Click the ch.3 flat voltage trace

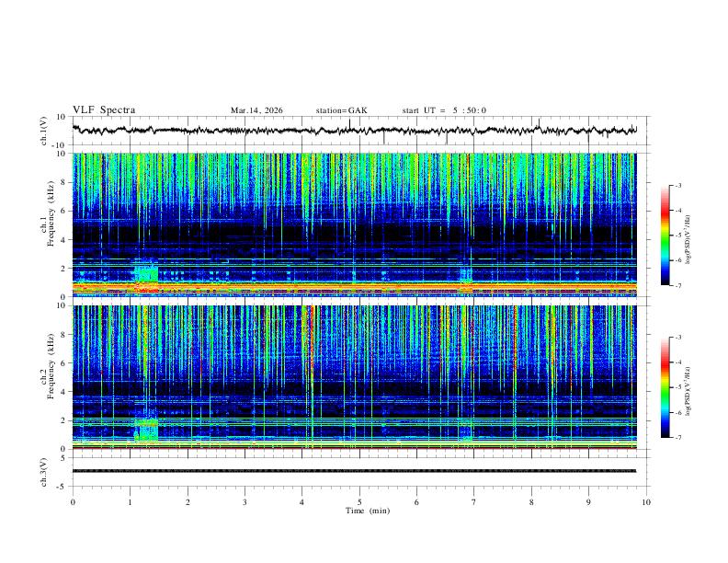(x=354, y=471)
